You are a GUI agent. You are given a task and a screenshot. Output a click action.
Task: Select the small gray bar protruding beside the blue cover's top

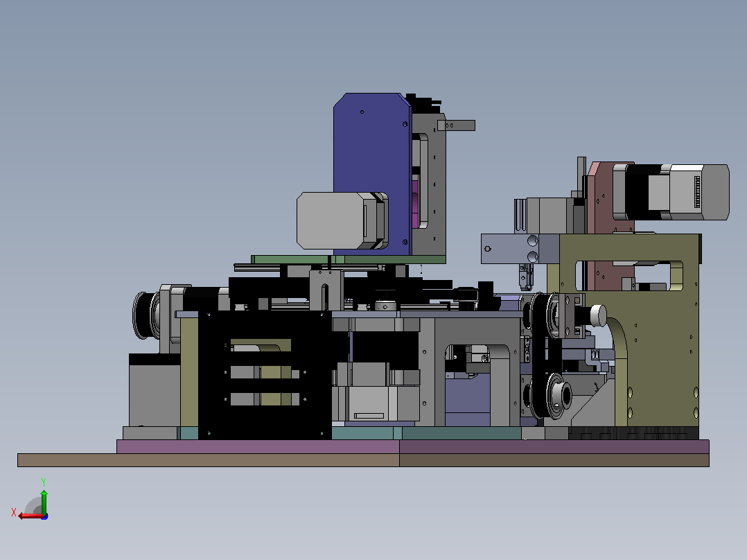[456, 125]
